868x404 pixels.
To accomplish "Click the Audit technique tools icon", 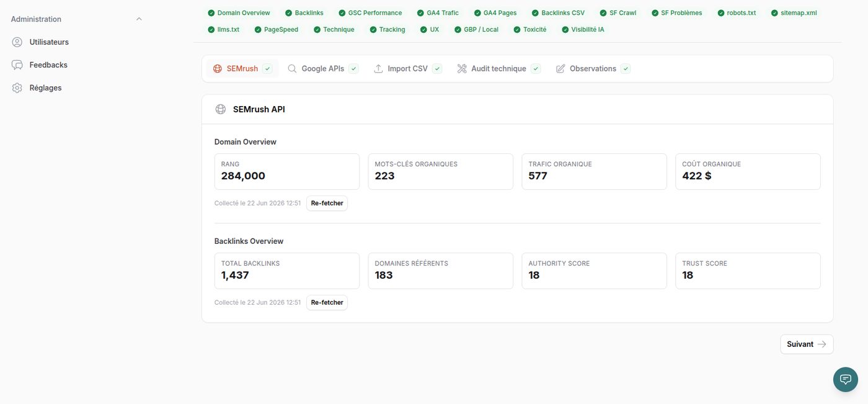I will (x=462, y=69).
